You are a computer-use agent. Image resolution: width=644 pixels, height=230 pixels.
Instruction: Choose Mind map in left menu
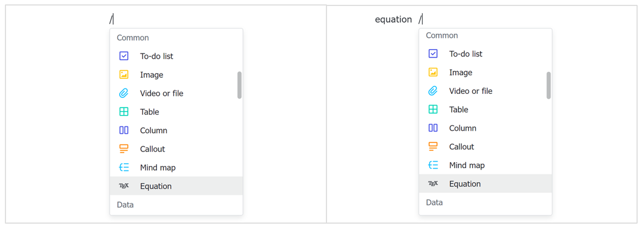[x=157, y=168]
